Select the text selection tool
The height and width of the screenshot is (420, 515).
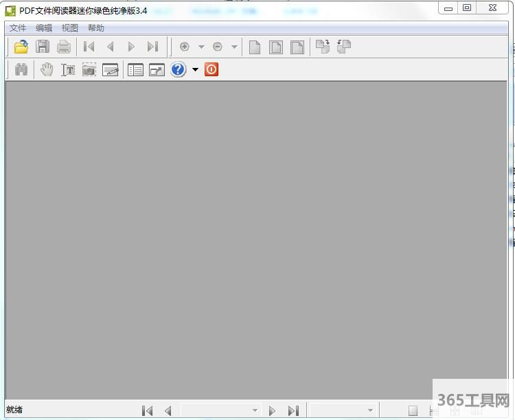point(68,69)
